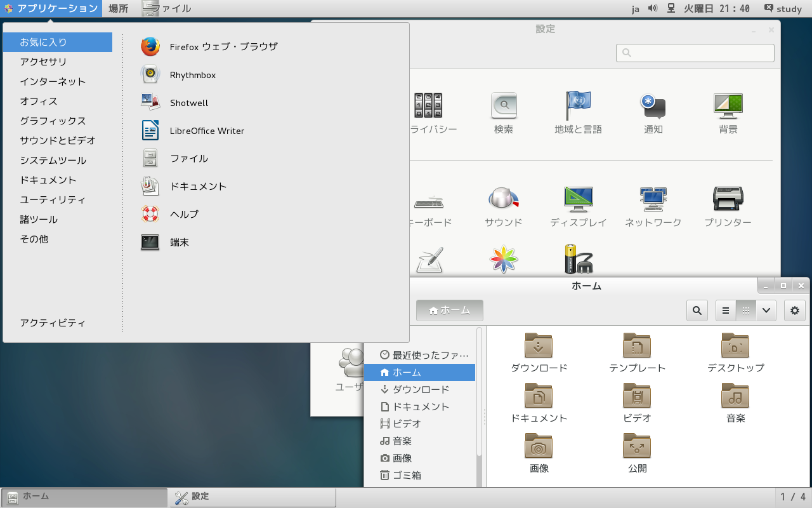Open 場所 menu in top bar
812x508 pixels.
[118, 8]
